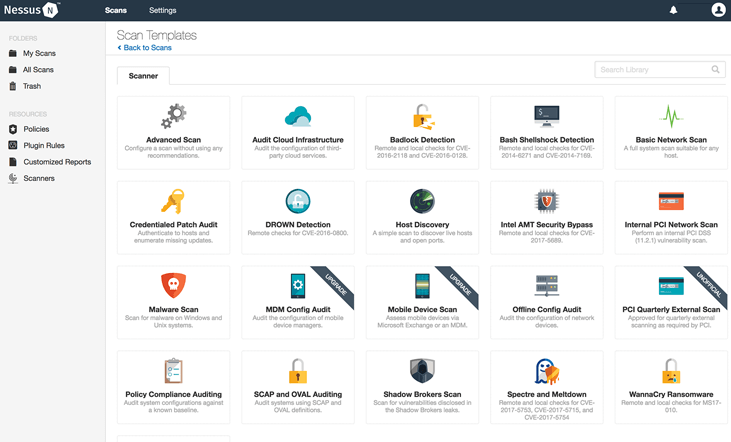Image resolution: width=731 pixels, height=442 pixels.
Task: Click the Policy Compliance Auditing title text
Action: coord(173,394)
